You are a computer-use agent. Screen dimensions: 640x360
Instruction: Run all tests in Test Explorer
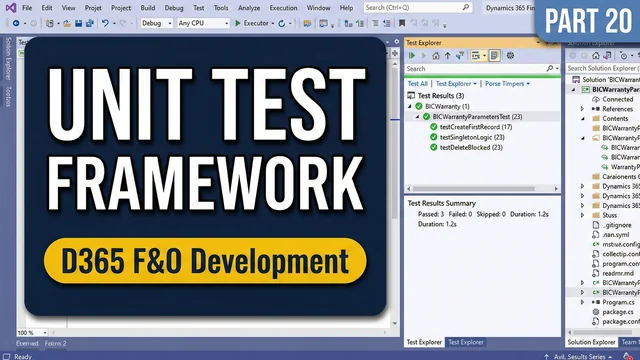click(412, 56)
